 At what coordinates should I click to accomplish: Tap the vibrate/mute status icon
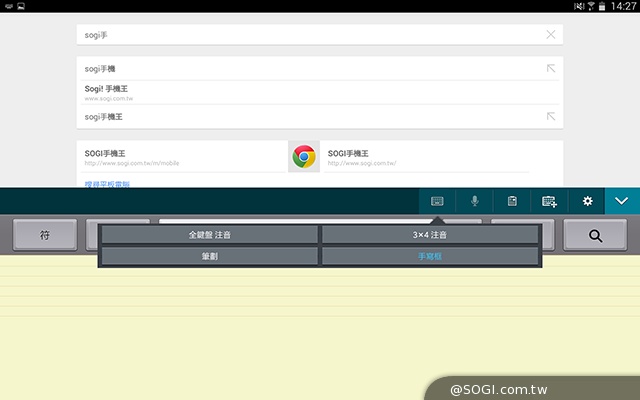pyautogui.click(x=579, y=6)
